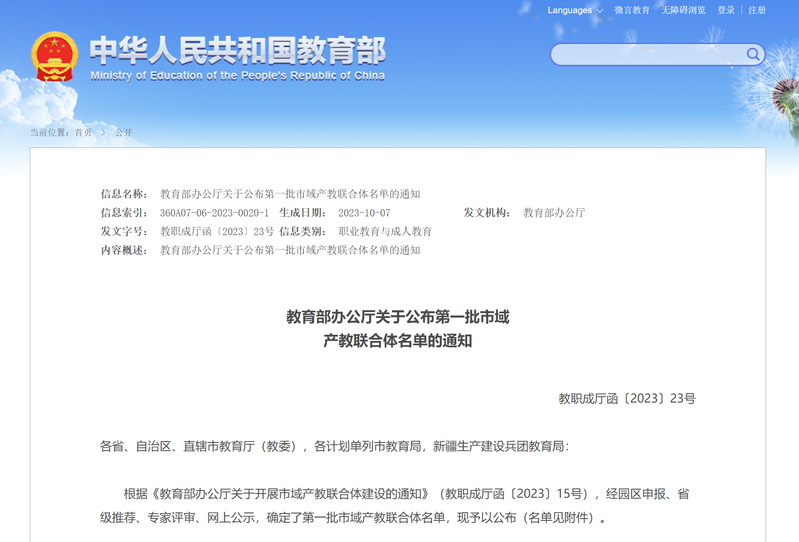Click the bold centered notice title

pyautogui.click(x=398, y=328)
